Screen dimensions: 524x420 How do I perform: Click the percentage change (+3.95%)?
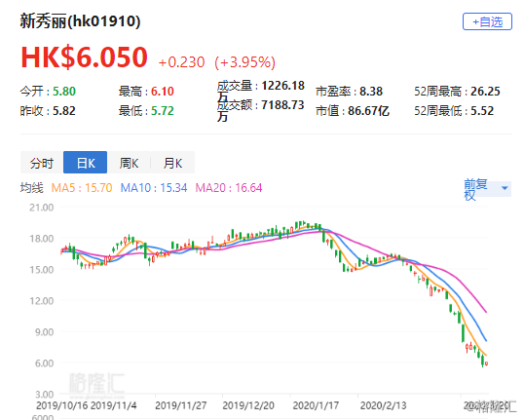[245, 62]
